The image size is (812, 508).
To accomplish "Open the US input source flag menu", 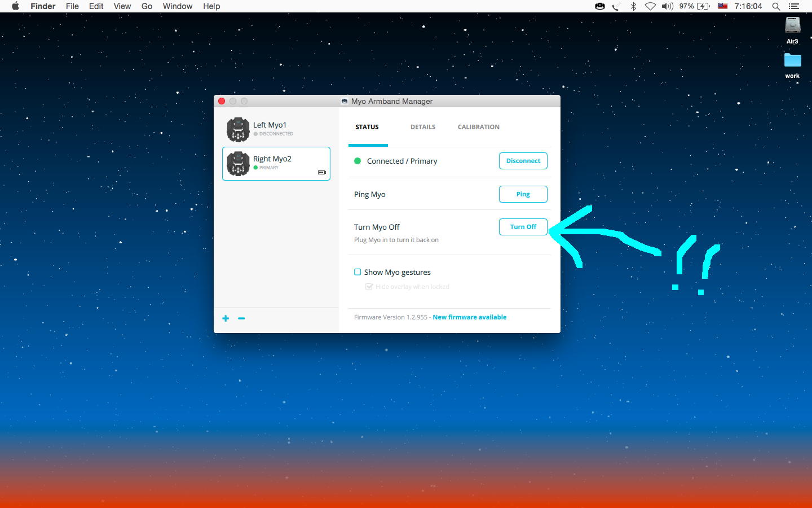I will tap(722, 6).
